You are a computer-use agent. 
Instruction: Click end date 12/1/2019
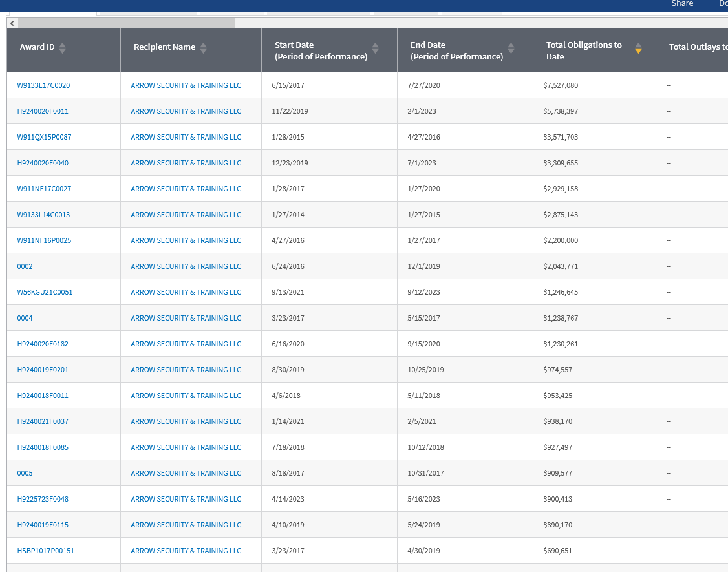coord(423,266)
